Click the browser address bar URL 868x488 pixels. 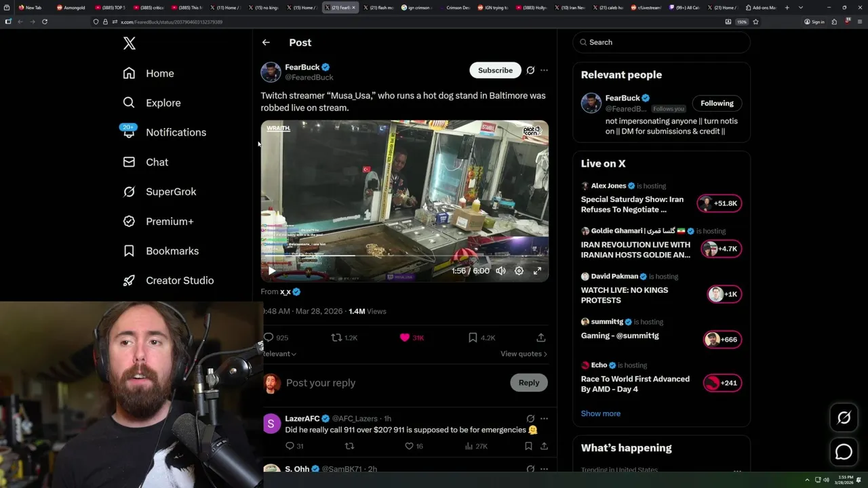172,22
